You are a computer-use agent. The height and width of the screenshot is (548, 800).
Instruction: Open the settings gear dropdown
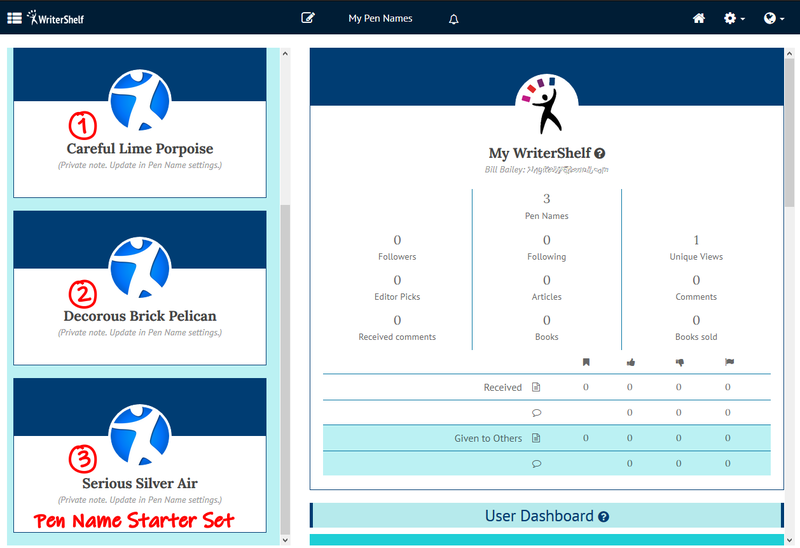pyautogui.click(x=734, y=18)
